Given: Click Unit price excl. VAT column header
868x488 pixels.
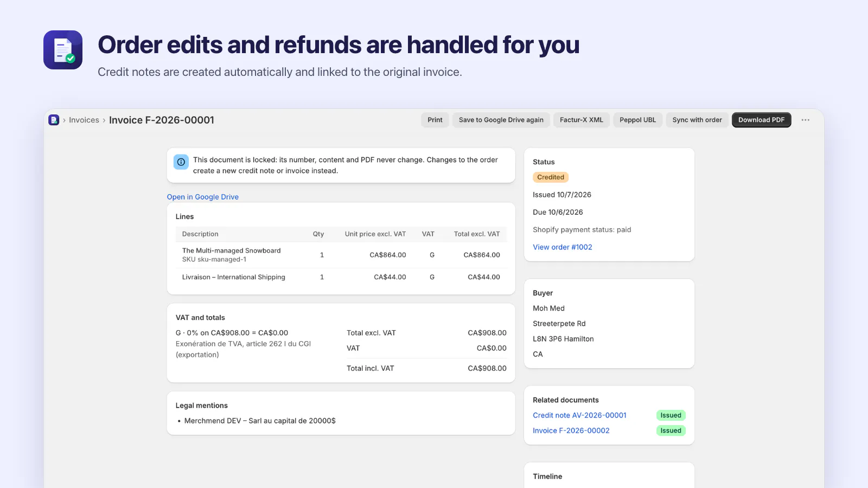Looking at the screenshot, I should click(375, 234).
